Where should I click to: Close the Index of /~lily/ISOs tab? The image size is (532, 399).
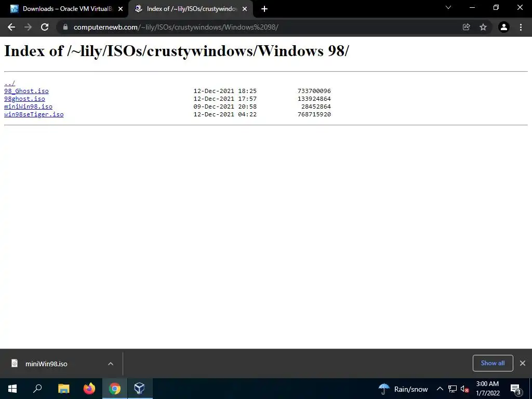(x=245, y=9)
